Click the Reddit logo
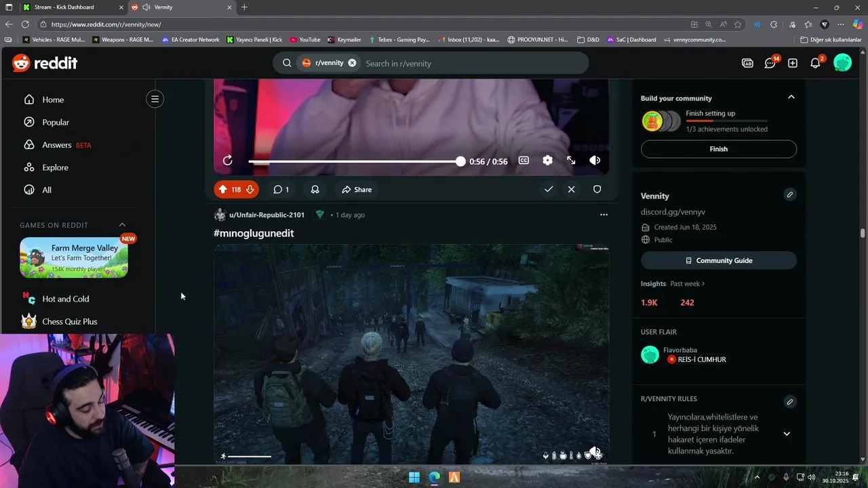Viewport: 868px width, 488px height. coord(45,63)
